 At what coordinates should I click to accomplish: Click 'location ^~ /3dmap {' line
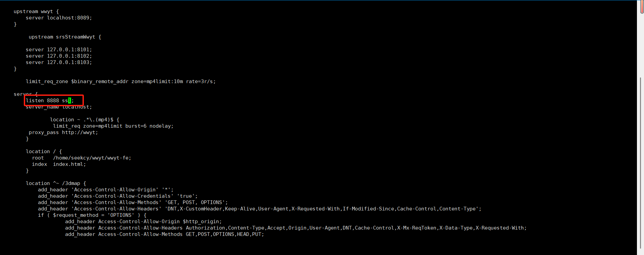tap(56, 183)
